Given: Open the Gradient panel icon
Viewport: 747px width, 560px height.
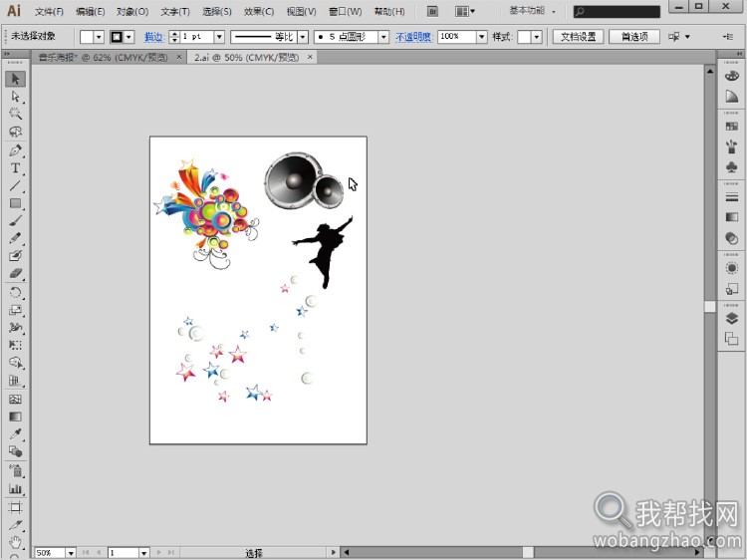Looking at the screenshot, I should (x=731, y=217).
